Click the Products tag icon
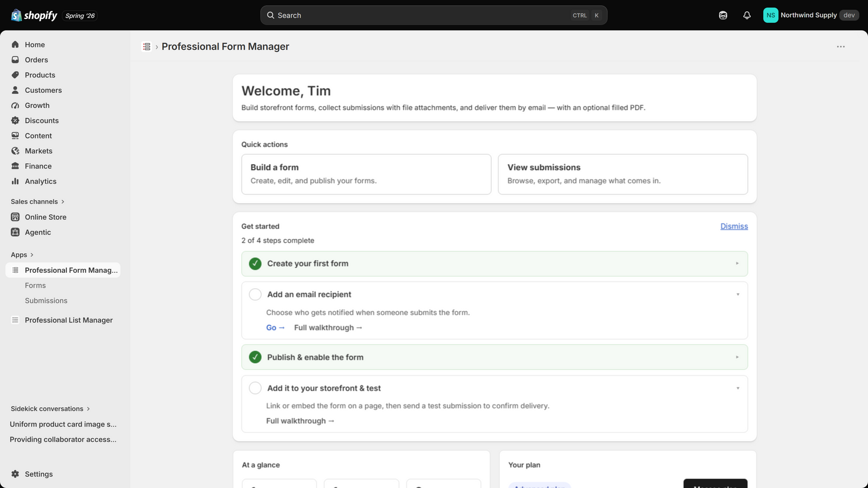The image size is (868, 488). point(15,75)
